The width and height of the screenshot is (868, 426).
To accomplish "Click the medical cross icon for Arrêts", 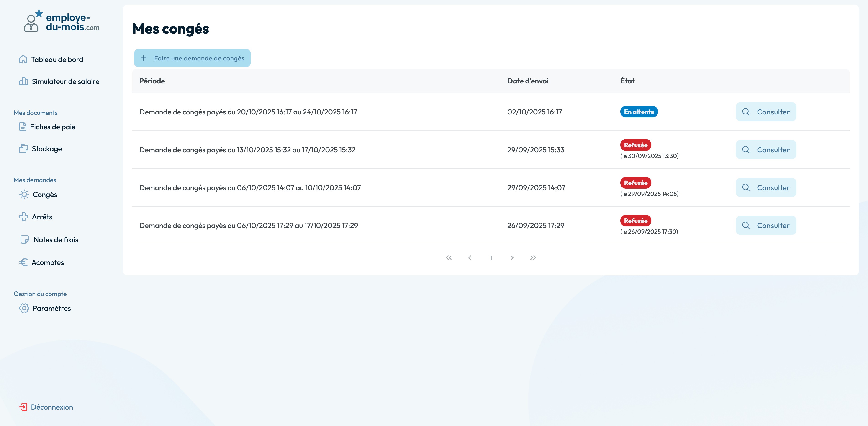I will click(x=24, y=217).
